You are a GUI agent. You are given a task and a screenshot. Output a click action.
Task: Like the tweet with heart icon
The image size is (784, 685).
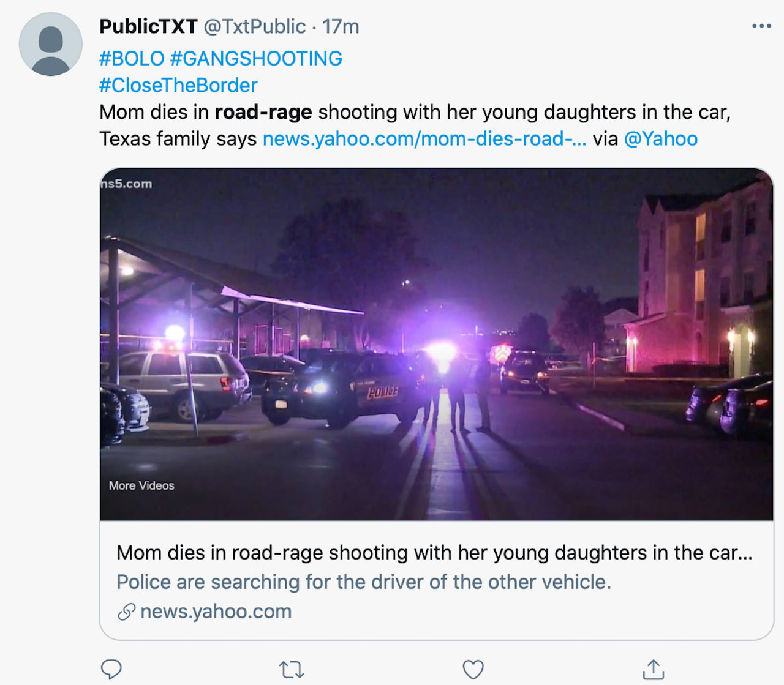tap(473, 669)
